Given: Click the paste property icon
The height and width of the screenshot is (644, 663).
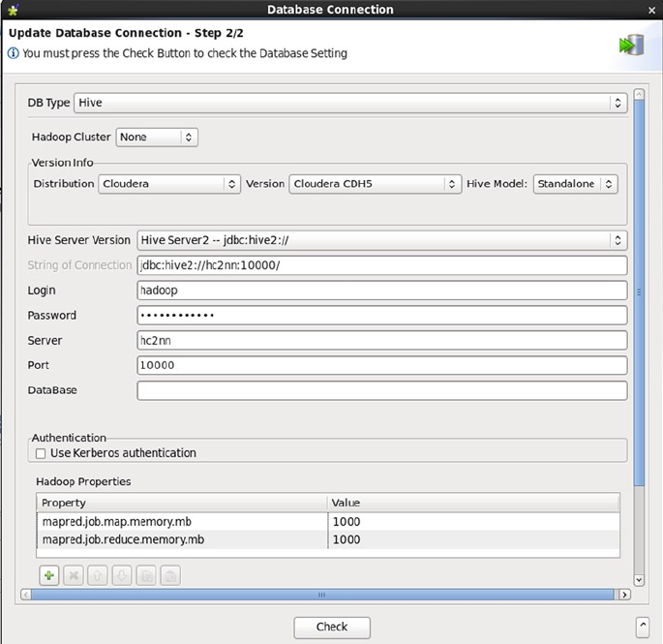Looking at the screenshot, I should click(x=169, y=576).
